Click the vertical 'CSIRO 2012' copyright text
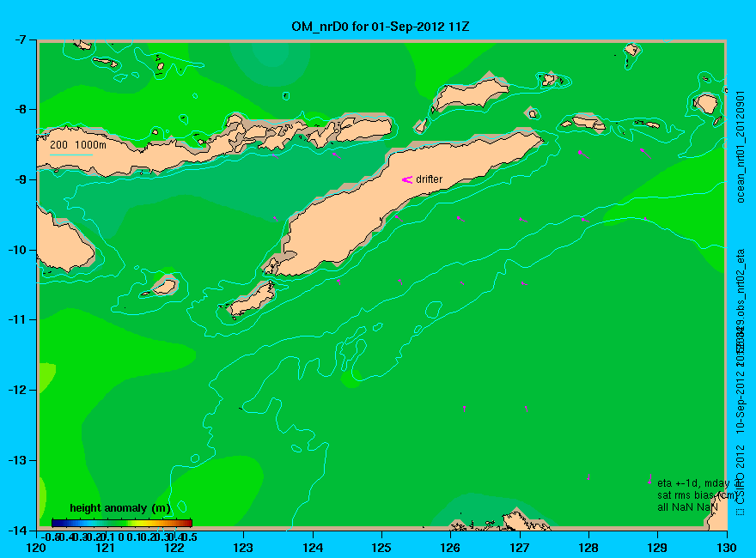This screenshot has height=558, width=756. click(741, 475)
